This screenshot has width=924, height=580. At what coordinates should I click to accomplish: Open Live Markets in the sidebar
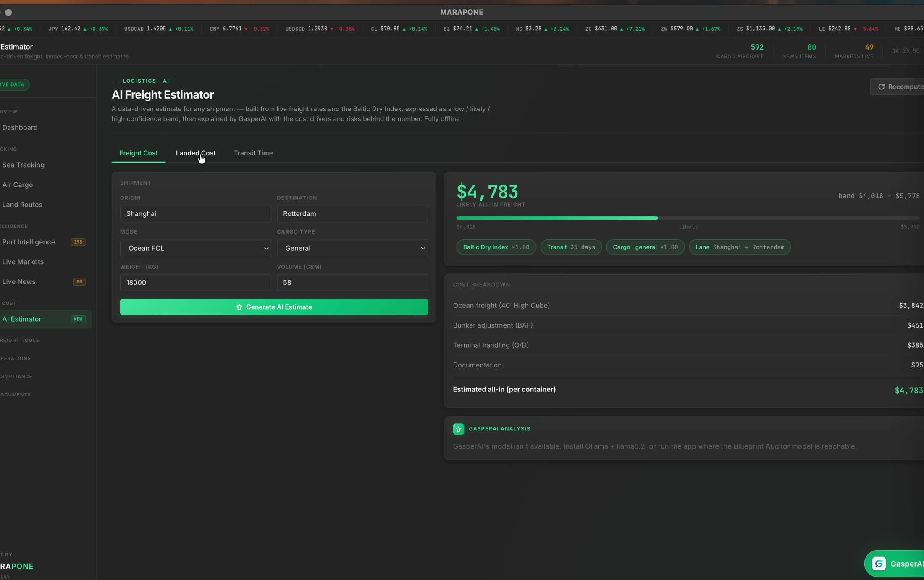click(x=45, y=262)
